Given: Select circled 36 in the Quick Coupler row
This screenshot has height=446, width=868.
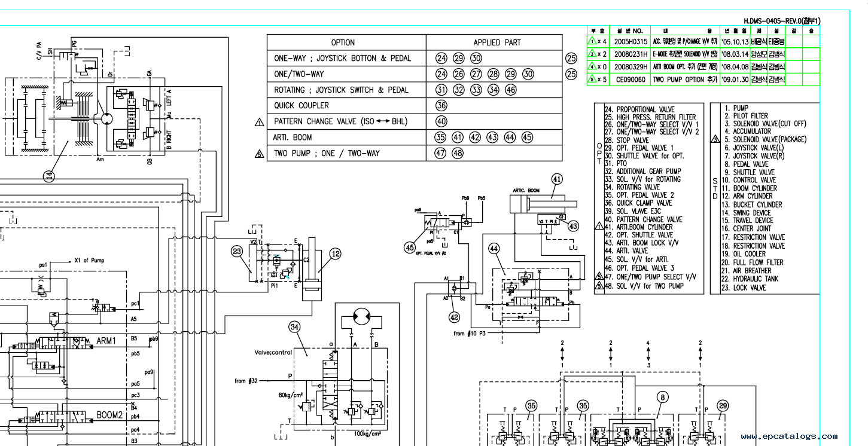Looking at the screenshot, I should [x=441, y=105].
